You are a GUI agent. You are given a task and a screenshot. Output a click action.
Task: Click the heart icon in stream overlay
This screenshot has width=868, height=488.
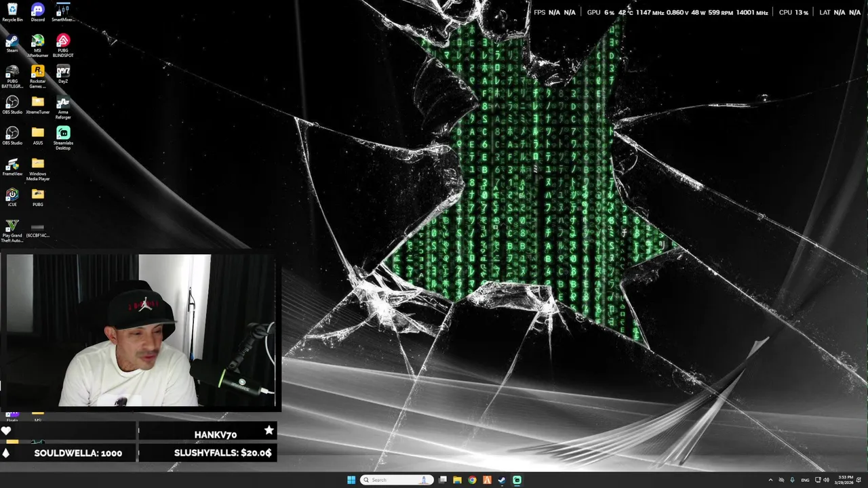click(6, 430)
